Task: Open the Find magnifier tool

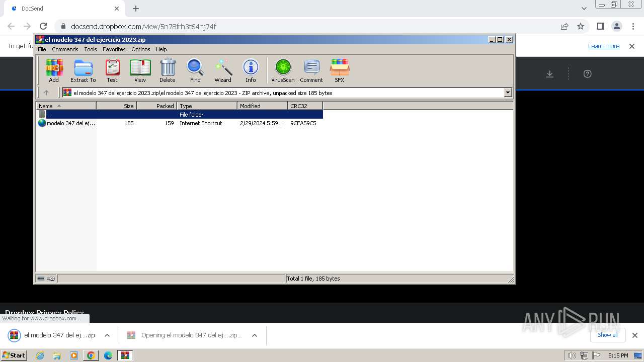Action: (x=195, y=70)
